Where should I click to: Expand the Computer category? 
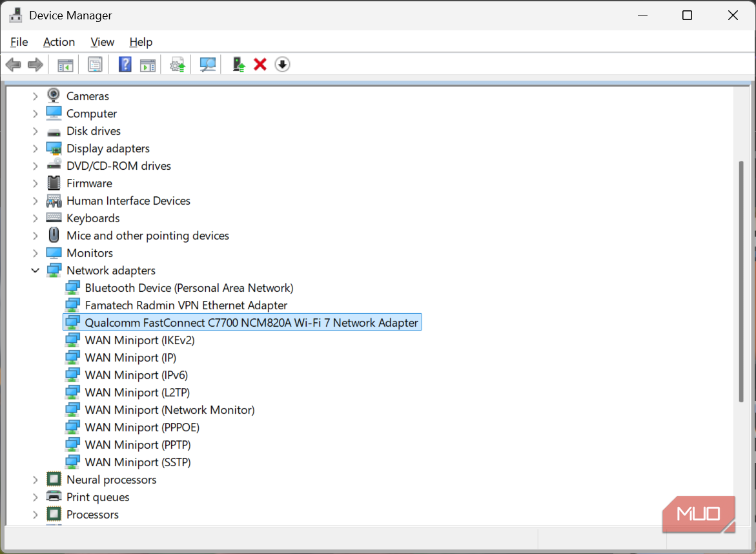[x=35, y=114]
